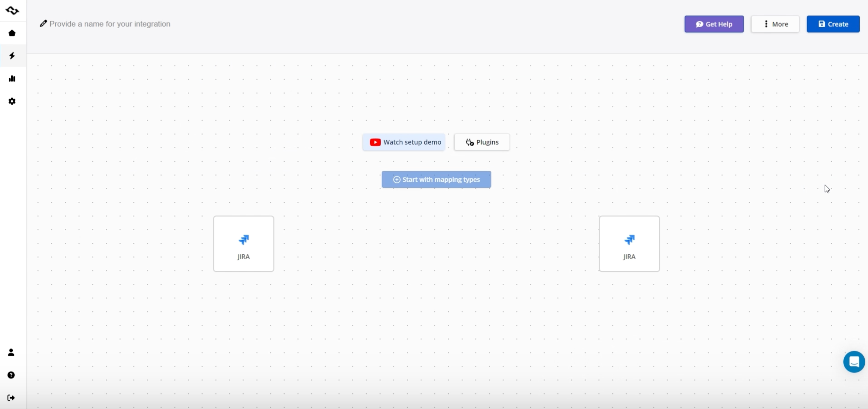Viewport: 868px width, 409px height.
Task: Open the More options menu
Action: click(775, 24)
